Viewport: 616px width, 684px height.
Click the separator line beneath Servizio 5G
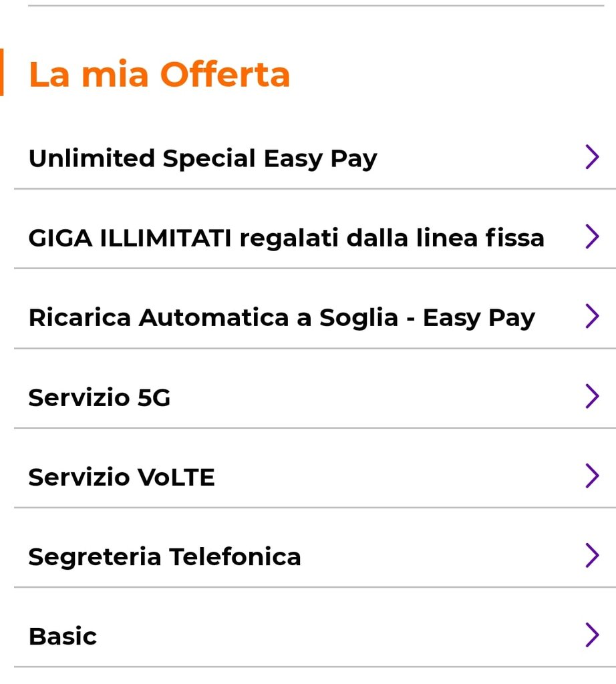pos(315,428)
